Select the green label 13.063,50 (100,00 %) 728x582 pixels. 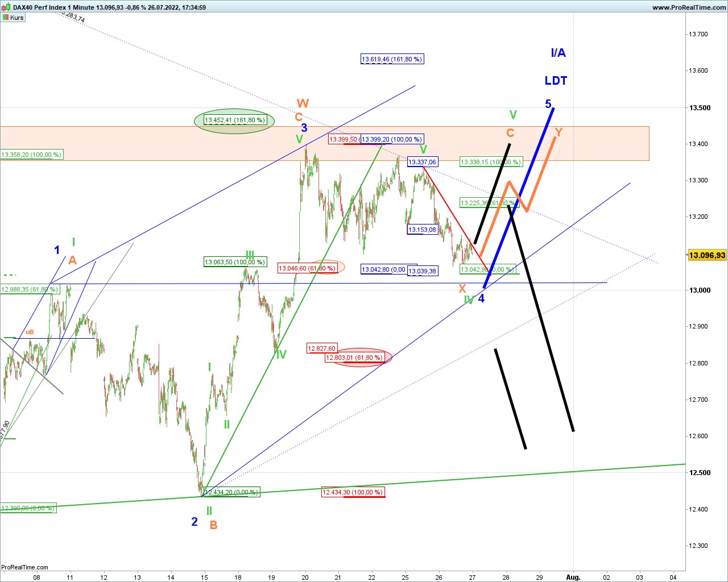[234, 262]
